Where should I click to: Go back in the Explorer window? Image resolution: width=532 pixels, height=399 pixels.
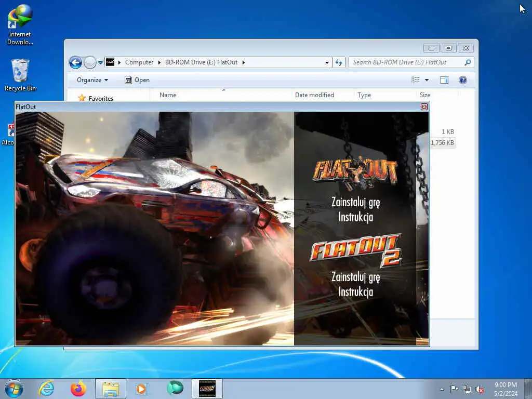[75, 62]
